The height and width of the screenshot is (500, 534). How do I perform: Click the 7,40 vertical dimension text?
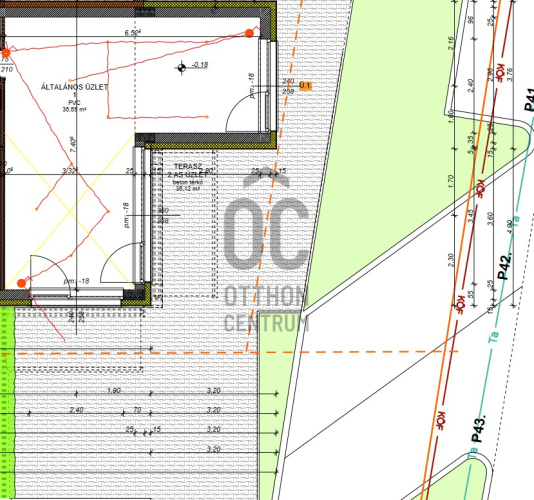73,145
